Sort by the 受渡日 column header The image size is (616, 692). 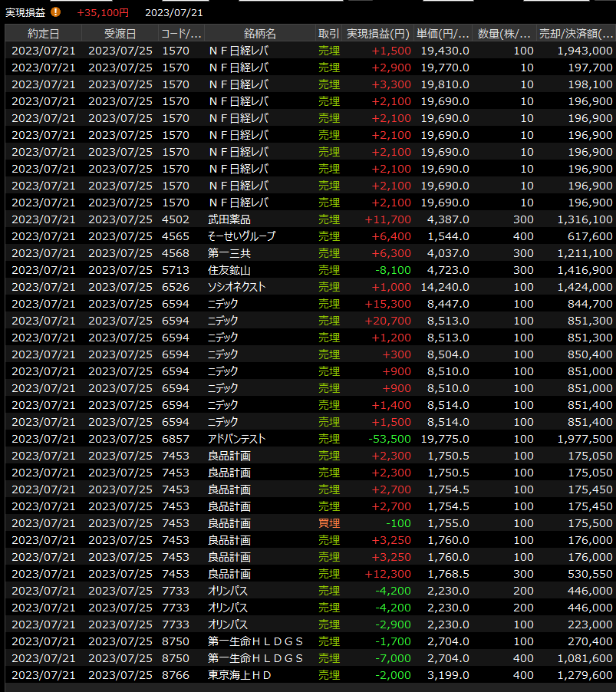click(x=120, y=34)
